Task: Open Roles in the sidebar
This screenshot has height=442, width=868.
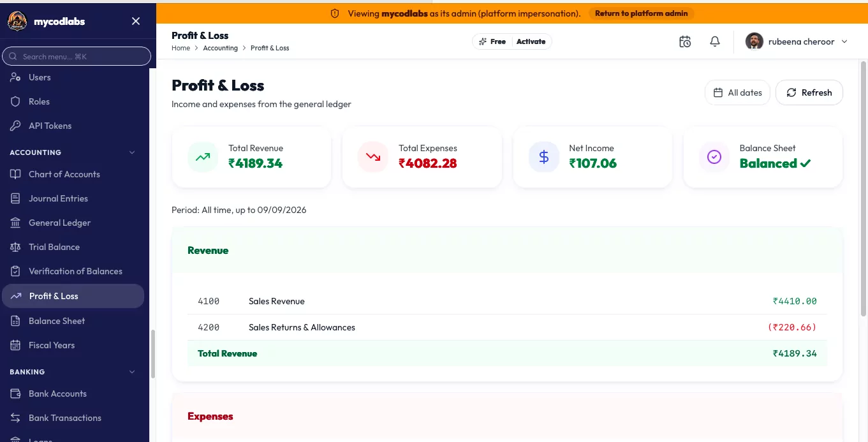Action: click(39, 101)
